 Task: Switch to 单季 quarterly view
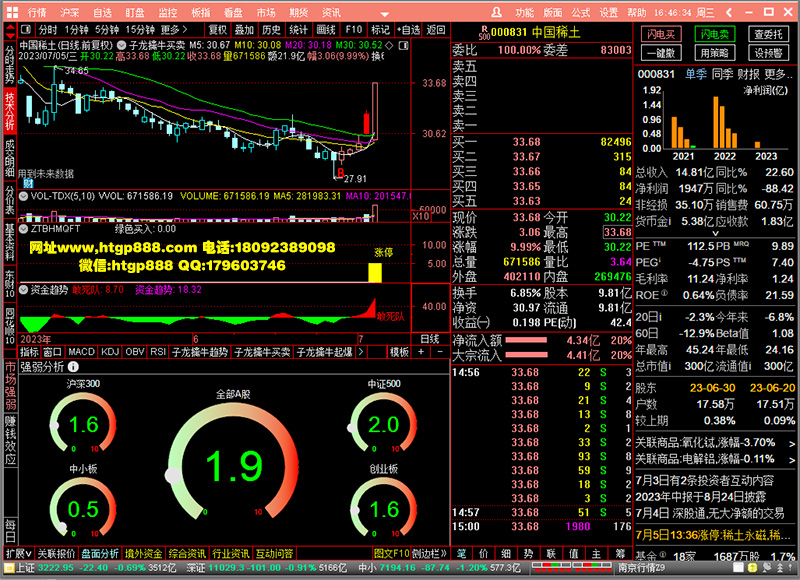pos(695,74)
